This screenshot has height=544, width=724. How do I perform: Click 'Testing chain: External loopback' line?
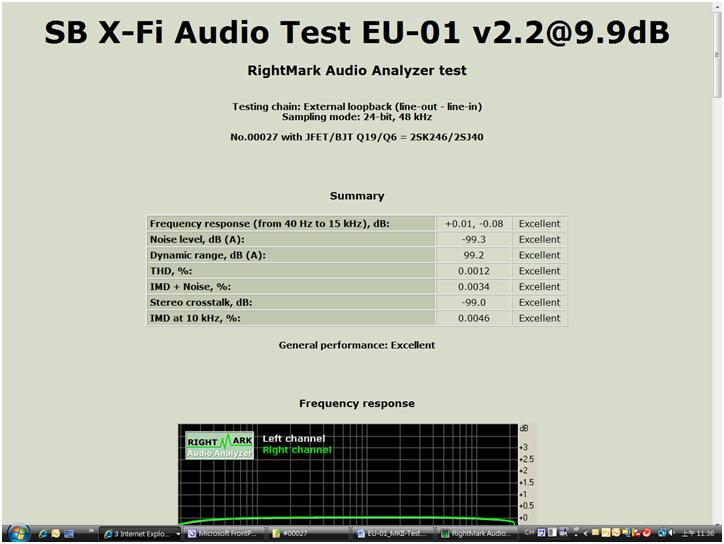[x=356, y=106]
